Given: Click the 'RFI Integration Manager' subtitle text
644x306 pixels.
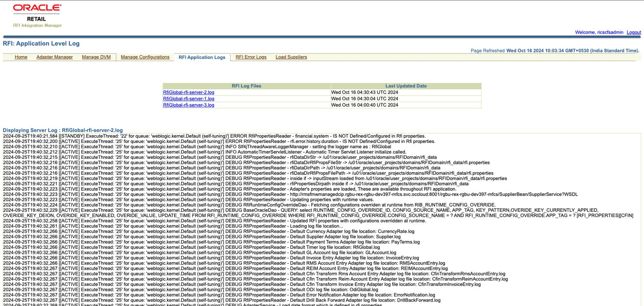Looking at the screenshot, I should [37, 25].
